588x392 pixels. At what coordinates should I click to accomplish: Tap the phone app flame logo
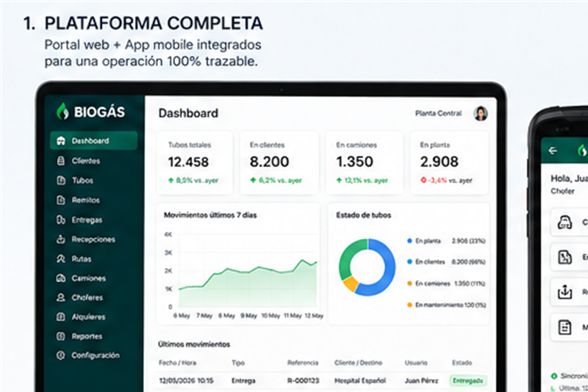(x=582, y=150)
